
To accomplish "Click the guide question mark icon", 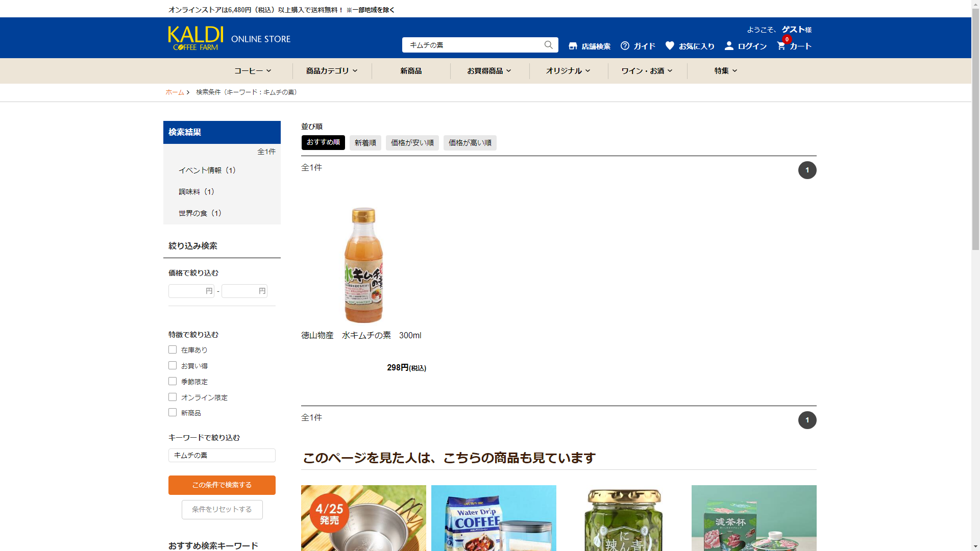I will (625, 46).
